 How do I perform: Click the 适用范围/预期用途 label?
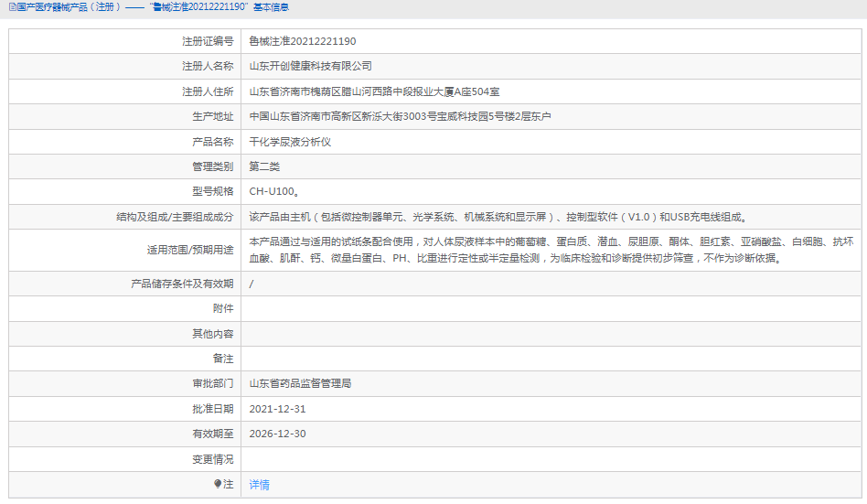(x=190, y=250)
